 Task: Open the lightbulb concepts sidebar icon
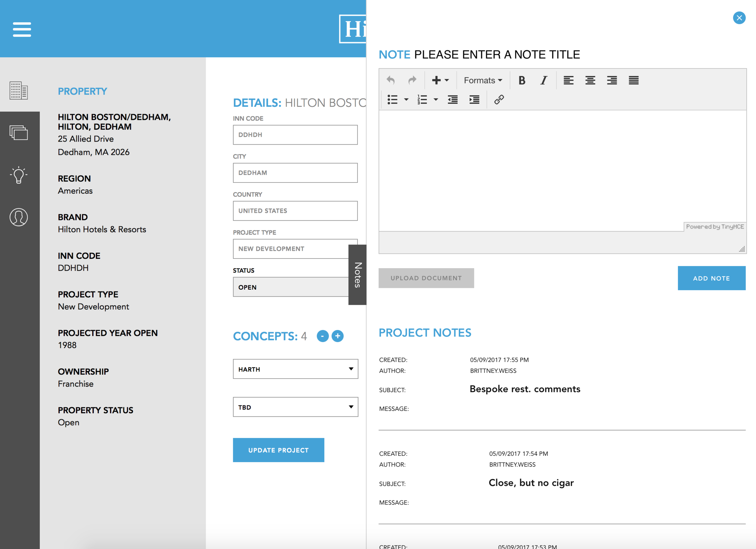(x=19, y=175)
